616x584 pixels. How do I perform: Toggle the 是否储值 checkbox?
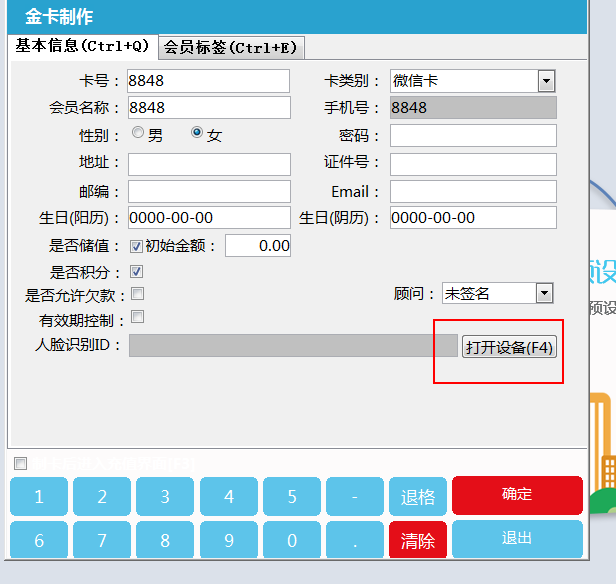(137, 246)
